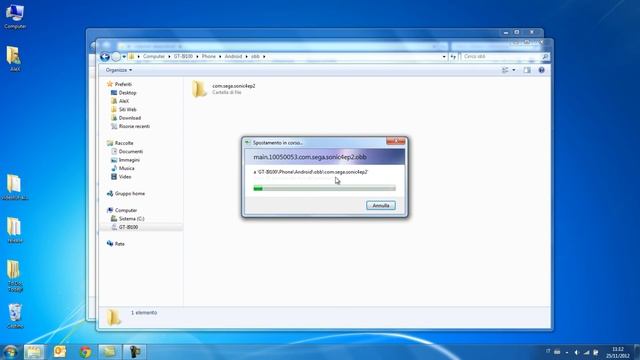640x360 pixels.
Task: Expand arrow after Phone breadcrumb
Action: click(220, 56)
